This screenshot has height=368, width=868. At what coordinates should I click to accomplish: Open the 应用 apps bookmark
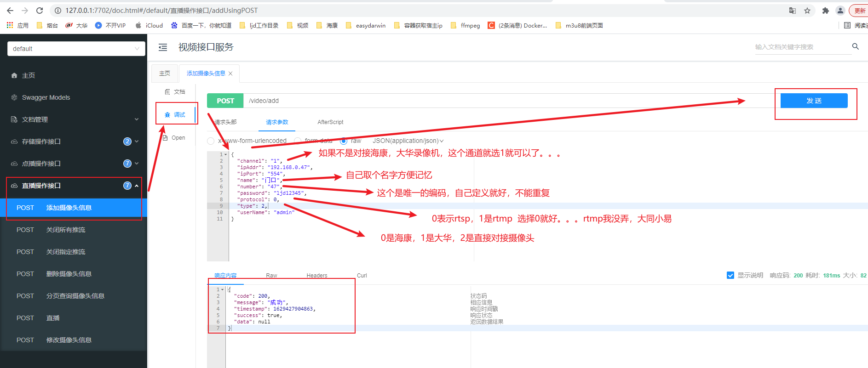[x=17, y=25]
